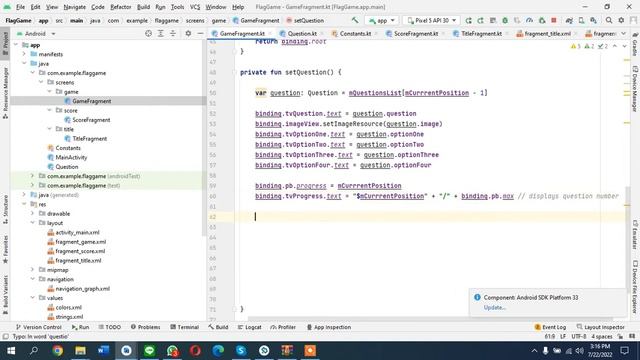The height and width of the screenshot is (360, 640).
Task: Show hidden editor tabs dropdown chevron
Action: 623,33
